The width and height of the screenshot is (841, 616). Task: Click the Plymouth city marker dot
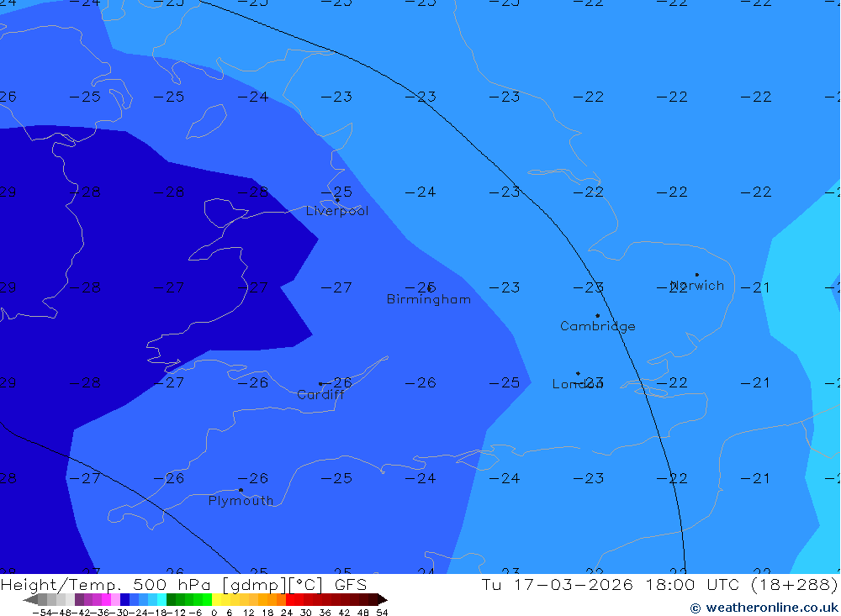(241, 490)
